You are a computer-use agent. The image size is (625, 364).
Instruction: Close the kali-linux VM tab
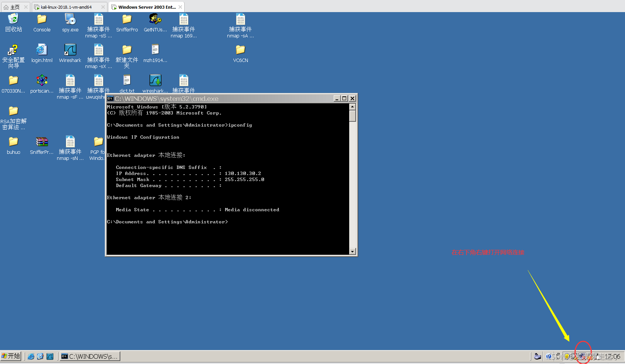[x=103, y=7]
